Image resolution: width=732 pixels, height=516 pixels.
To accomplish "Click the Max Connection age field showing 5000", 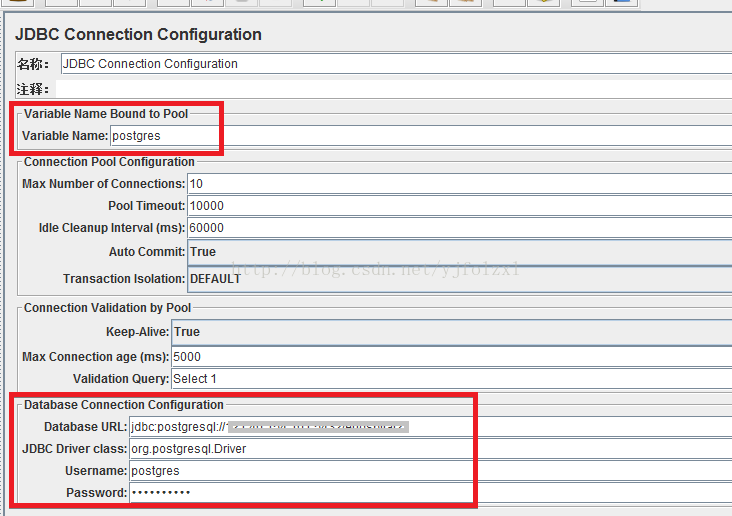I will (451, 357).
